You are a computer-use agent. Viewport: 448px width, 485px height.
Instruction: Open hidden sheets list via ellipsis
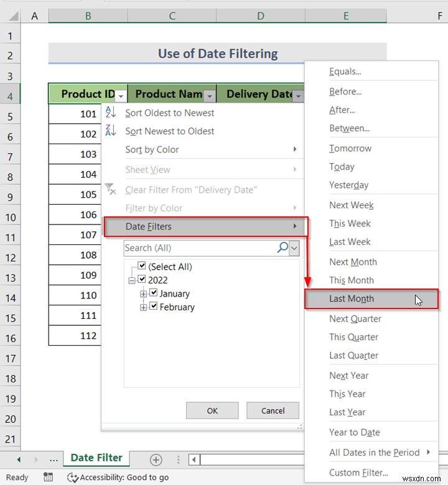(54, 460)
